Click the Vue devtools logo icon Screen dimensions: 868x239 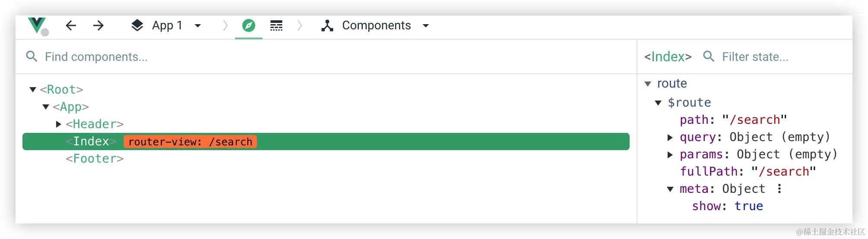pyautogui.click(x=37, y=25)
